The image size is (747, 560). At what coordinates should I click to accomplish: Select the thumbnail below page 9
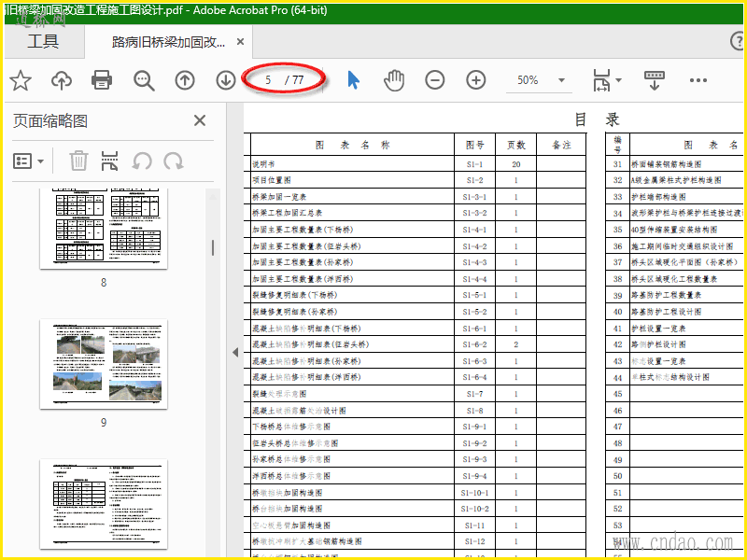click(x=104, y=504)
